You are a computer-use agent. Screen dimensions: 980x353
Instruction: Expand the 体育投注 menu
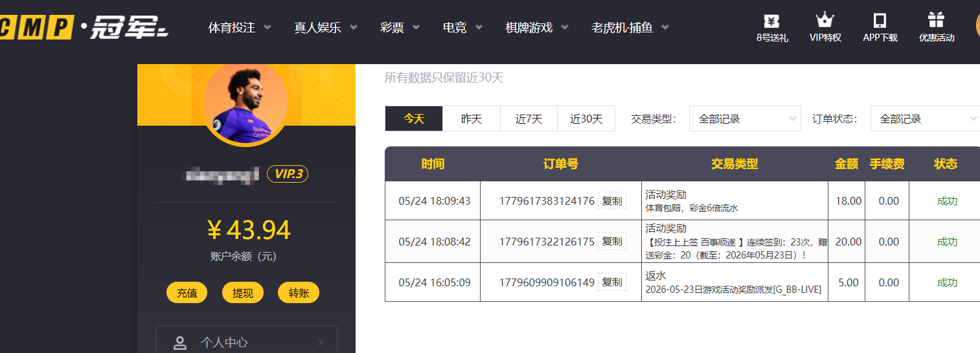pyautogui.click(x=240, y=28)
